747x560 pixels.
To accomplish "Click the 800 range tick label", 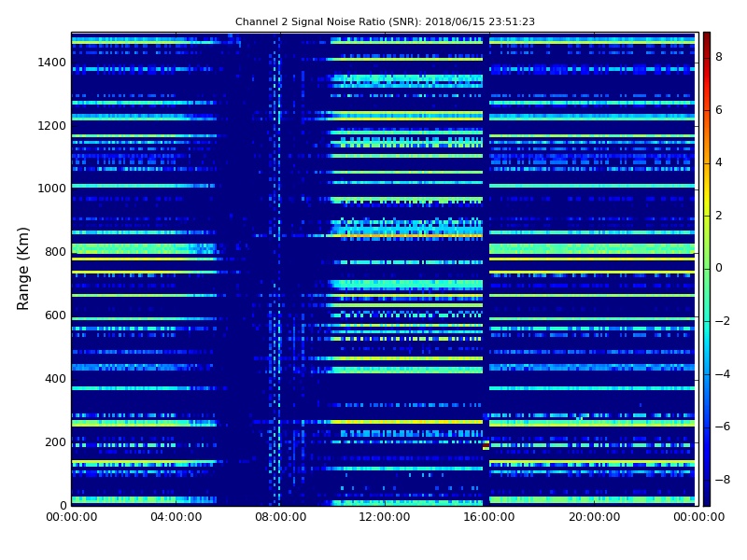I will 55,252.
